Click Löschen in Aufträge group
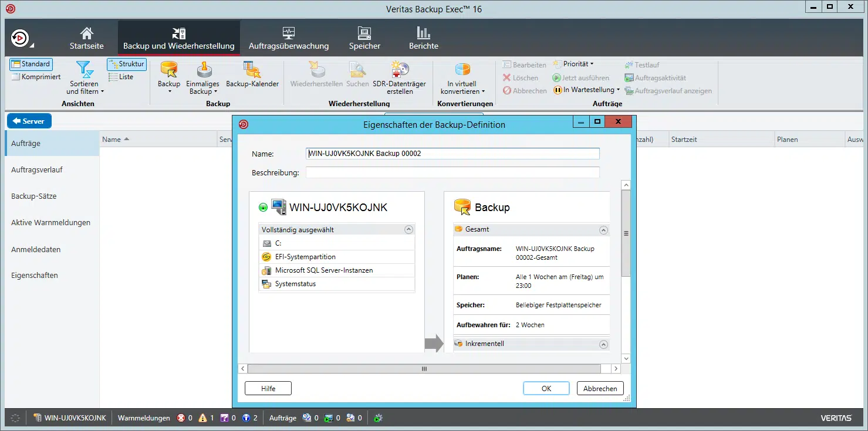Viewport: 868px width, 431px height. (x=521, y=78)
